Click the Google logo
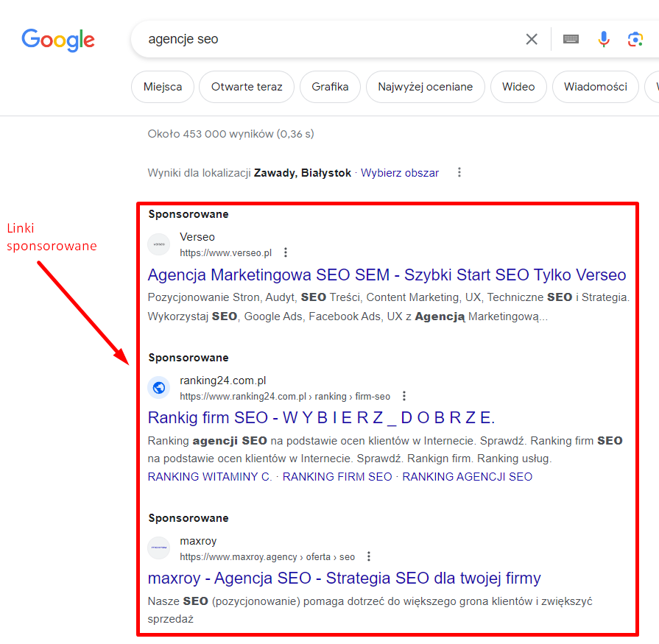This screenshot has width=659, height=644. click(58, 40)
